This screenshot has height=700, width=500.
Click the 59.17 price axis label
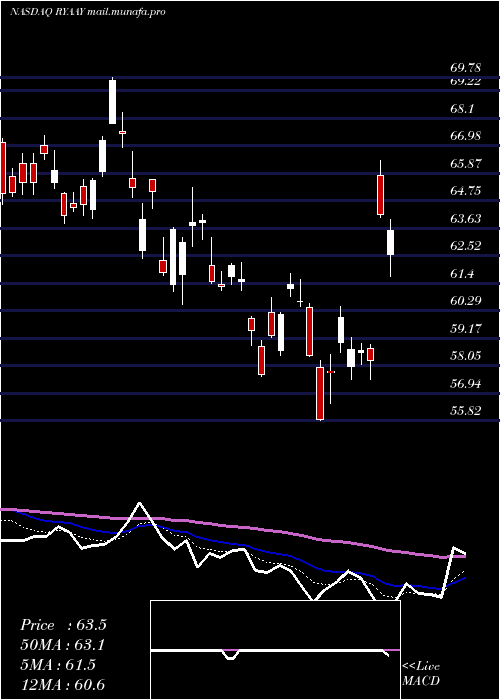click(x=466, y=329)
